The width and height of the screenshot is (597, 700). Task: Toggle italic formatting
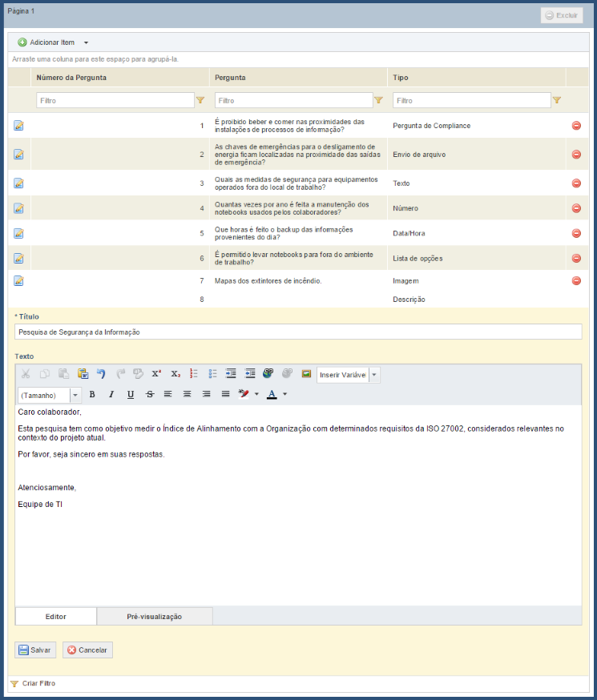(x=111, y=394)
